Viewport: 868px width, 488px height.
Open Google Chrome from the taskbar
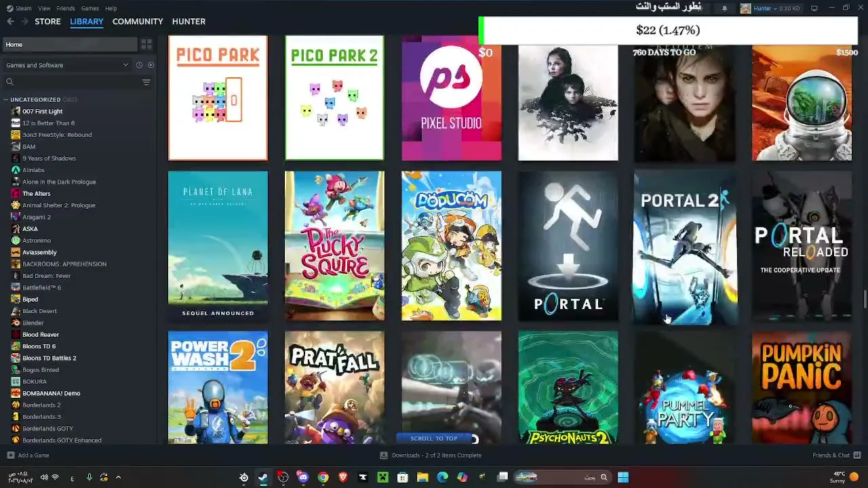[323, 477]
